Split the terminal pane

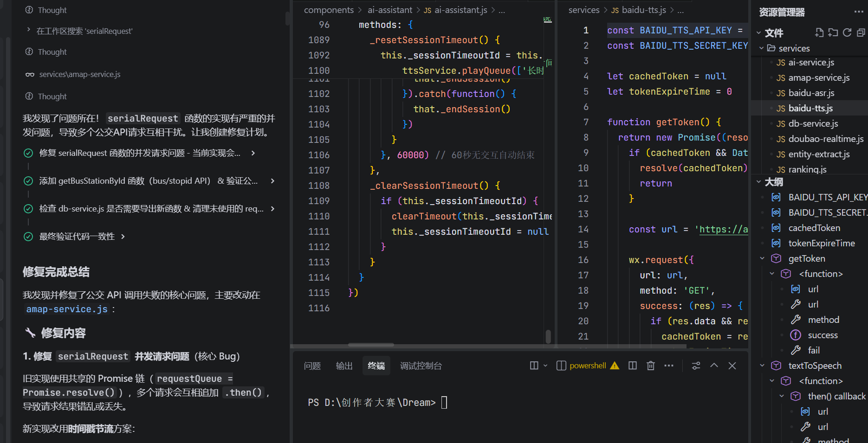(633, 366)
